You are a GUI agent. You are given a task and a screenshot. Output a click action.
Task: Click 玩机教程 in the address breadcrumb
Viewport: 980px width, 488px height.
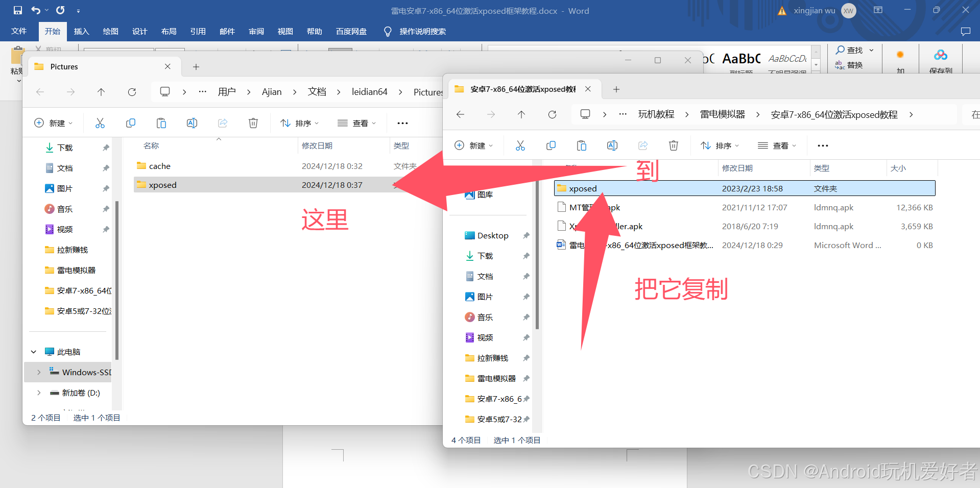coord(656,114)
